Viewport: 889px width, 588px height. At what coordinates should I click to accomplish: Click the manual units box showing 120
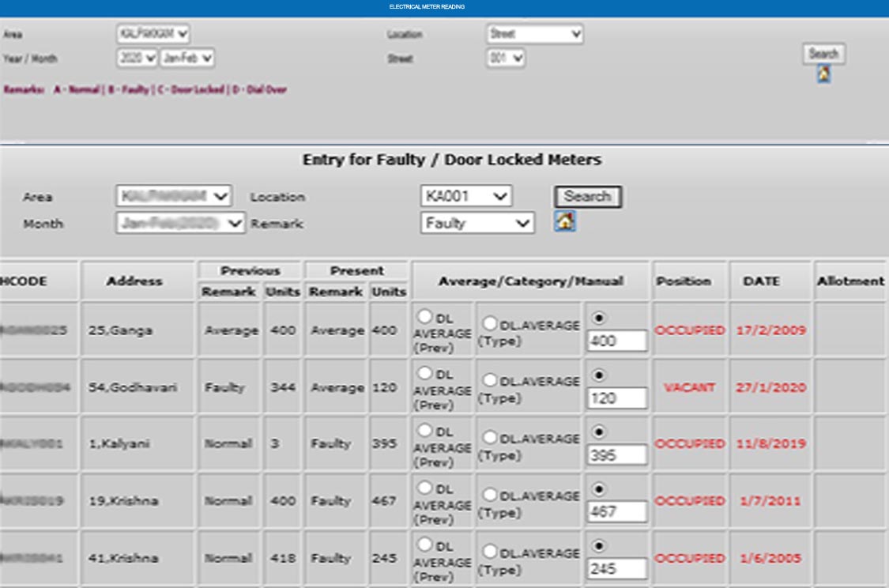point(617,398)
